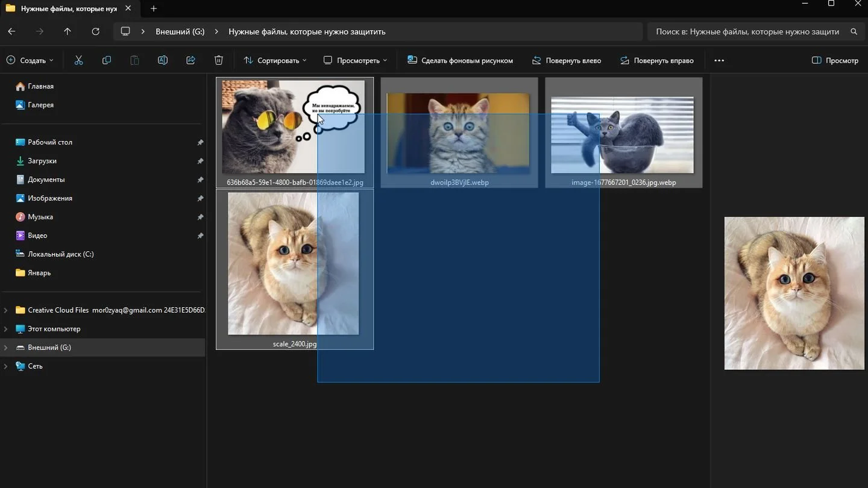
Task: Click the Copy icon in toolbar
Action: 107,60
